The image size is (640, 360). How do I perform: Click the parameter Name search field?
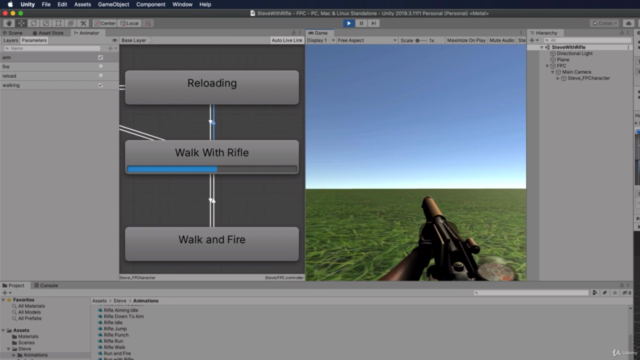point(51,48)
